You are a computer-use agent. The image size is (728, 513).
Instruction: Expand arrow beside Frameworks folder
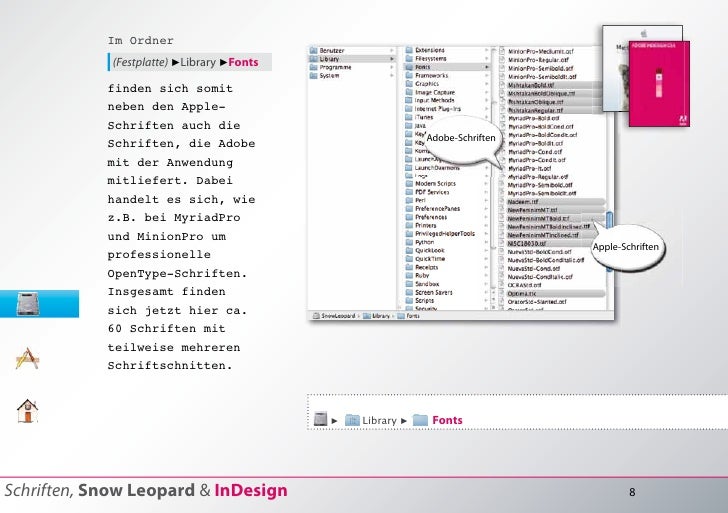pyautogui.click(x=487, y=75)
